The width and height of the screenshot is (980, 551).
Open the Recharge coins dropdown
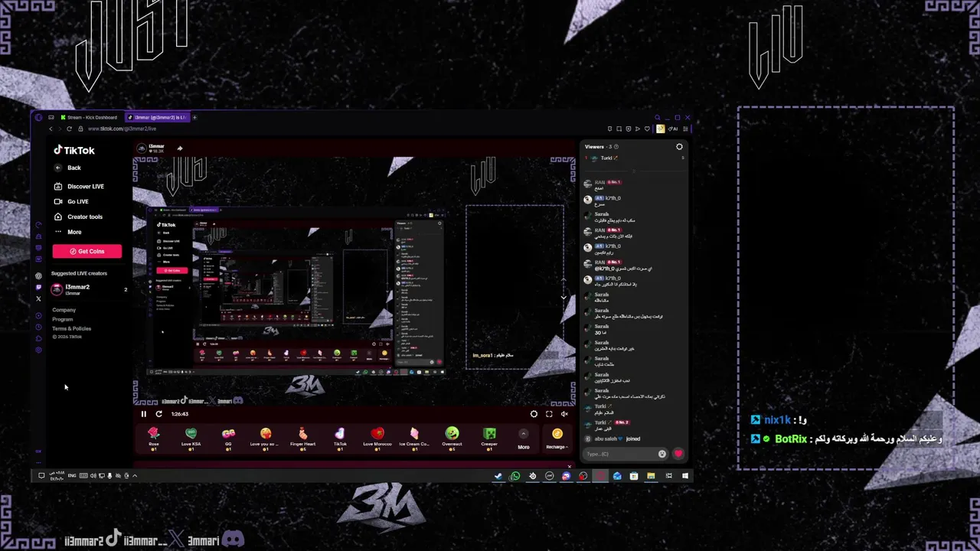(x=557, y=439)
